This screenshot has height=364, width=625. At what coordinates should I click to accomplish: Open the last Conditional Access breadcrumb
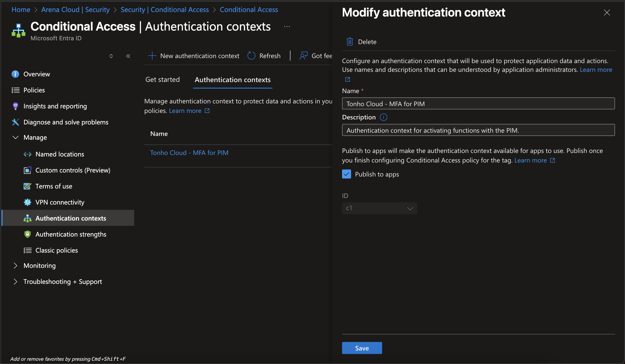[249, 10]
